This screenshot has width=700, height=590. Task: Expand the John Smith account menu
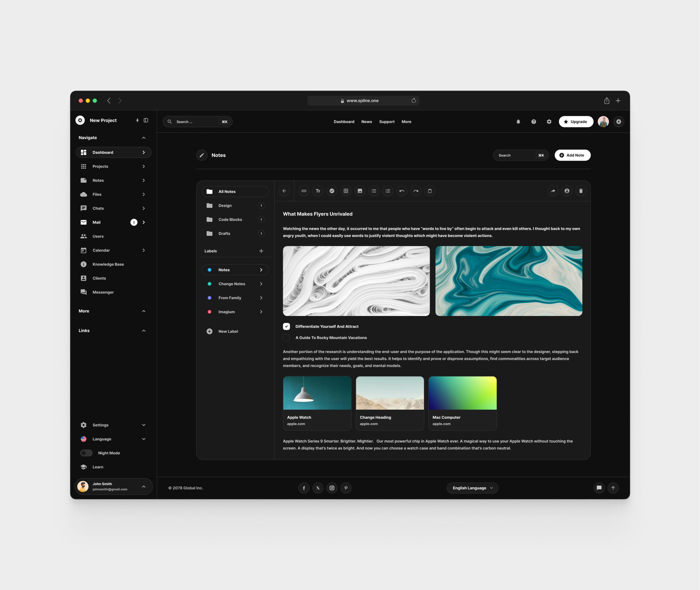tap(144, 487)
